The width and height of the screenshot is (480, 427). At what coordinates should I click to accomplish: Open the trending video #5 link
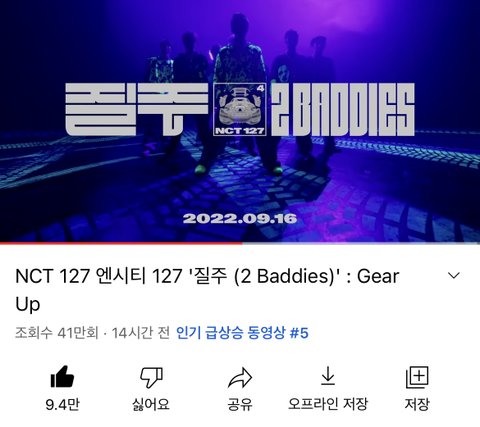[x=242, y=333]
